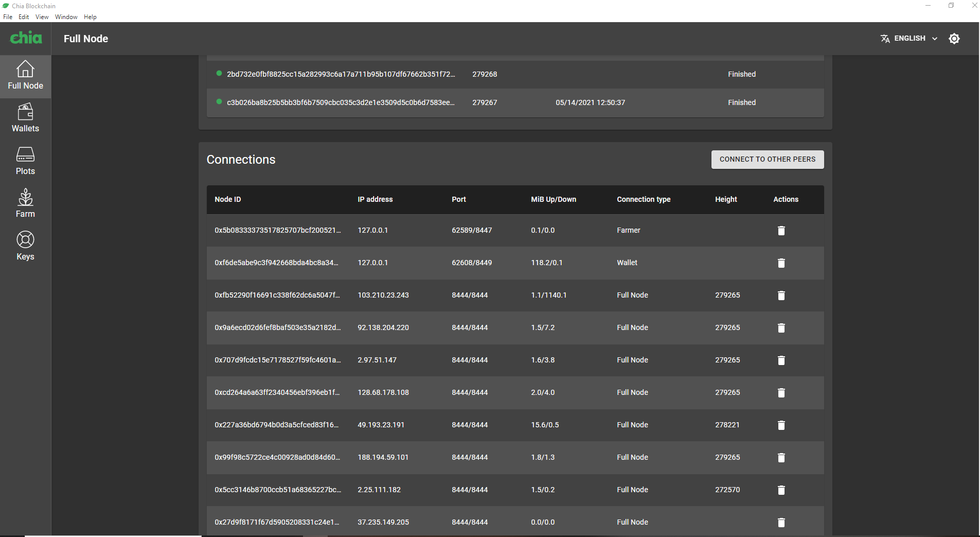This screenshot has height=537, width=980.
Task: Select node ID 0x227a36bd6794b0d3a5cfced83f16
Action: (277, 425)
